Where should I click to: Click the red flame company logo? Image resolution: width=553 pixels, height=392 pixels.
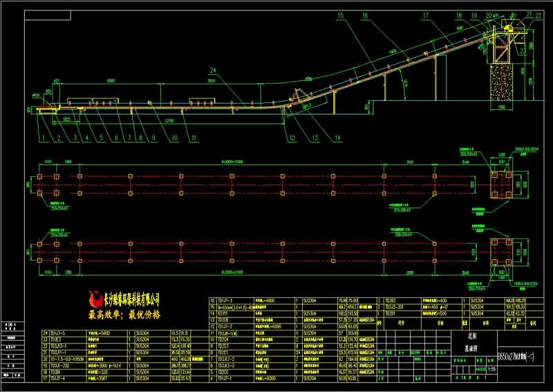[96, 300]
